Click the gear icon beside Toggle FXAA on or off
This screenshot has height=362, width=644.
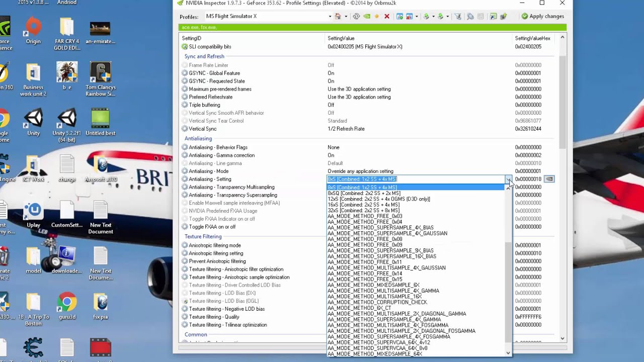pyautogui.click(x=185, y=227)
